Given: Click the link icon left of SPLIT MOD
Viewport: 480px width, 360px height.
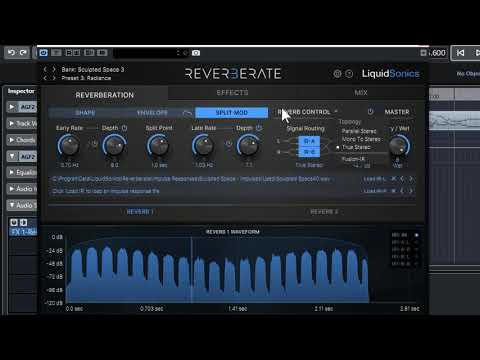Looking at the screenshot, I should coord(187,113).
